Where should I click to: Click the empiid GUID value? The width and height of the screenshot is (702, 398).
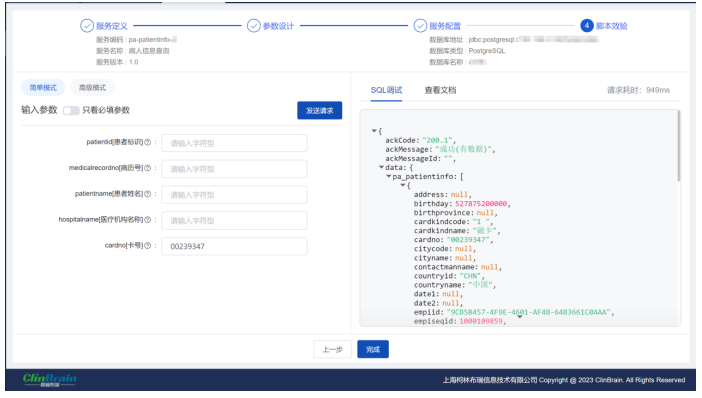click(529, 312)
